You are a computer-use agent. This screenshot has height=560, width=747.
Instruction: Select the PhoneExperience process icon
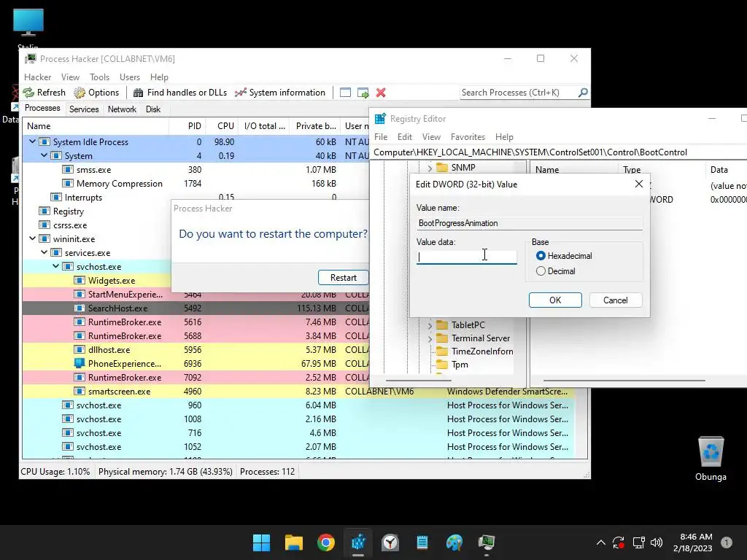coord(79,363)
